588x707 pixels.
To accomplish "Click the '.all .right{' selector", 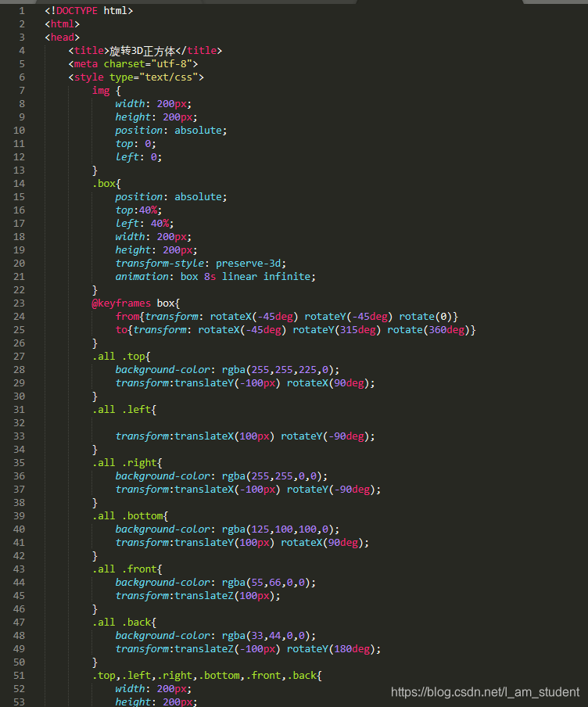I will pyautogui.click(x=127, y=463).
